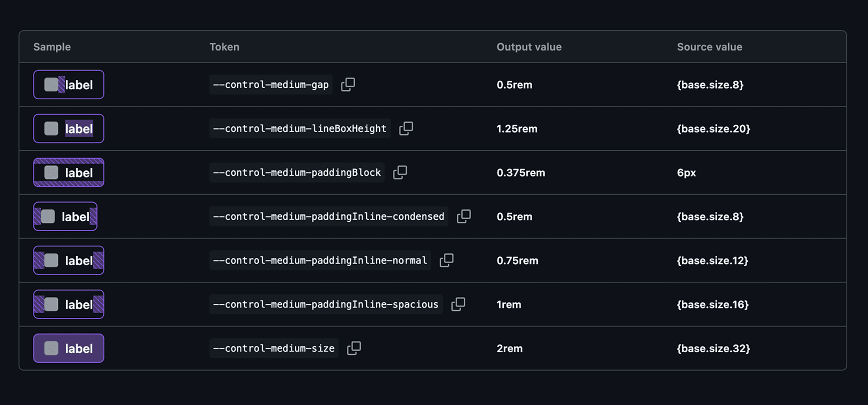Image resolution: width=868 pixels, height=405 pixels.
Task: Click 0.5rem in the paddingInline-condensed row
Action: (x=514, y=216)
